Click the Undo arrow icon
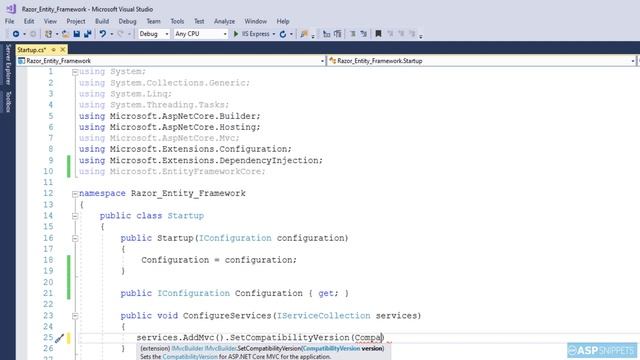The height and width of the screenshot is (360, 640). (x=103, y=34)
